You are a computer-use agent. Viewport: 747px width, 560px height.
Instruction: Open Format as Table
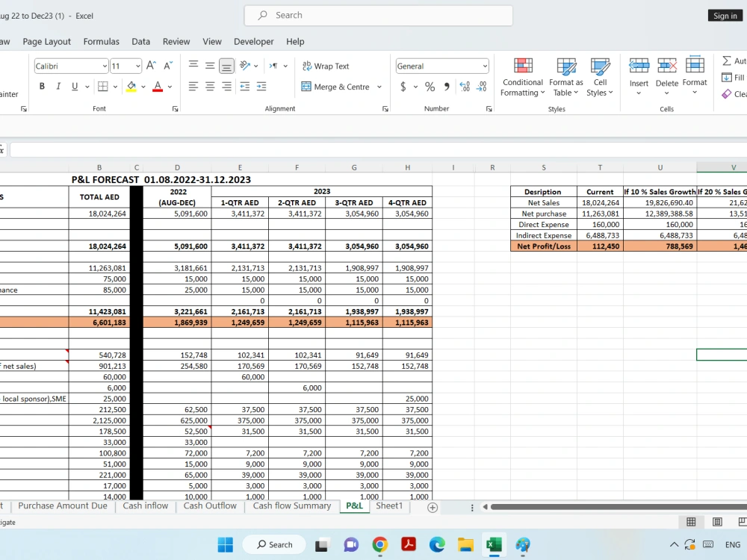click(566, 77)
